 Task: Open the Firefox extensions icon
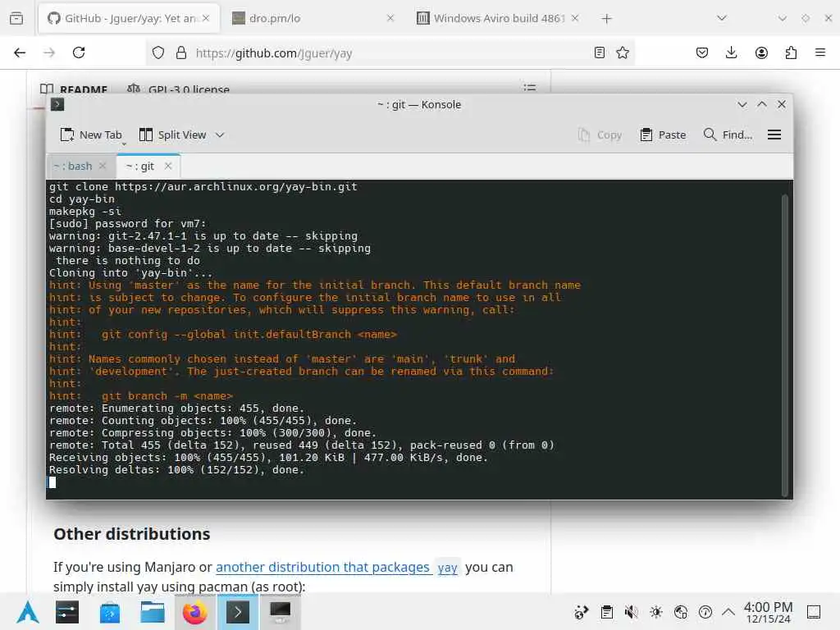[791, 52]
